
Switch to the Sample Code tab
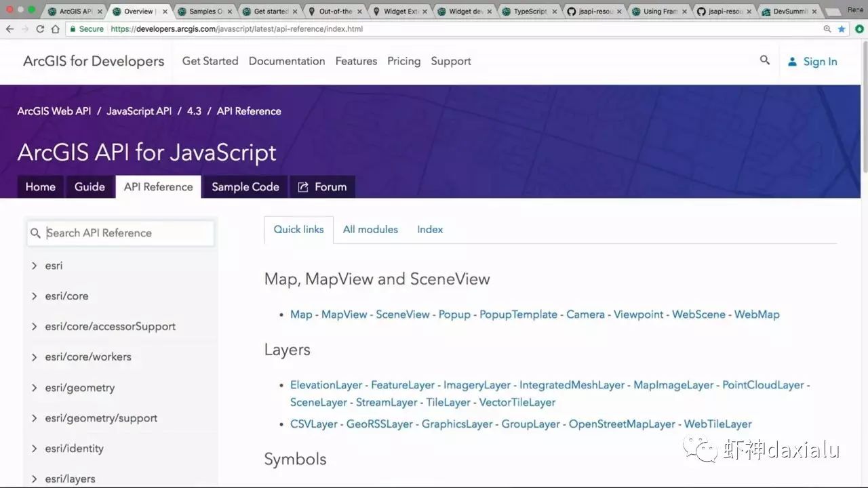245,187
